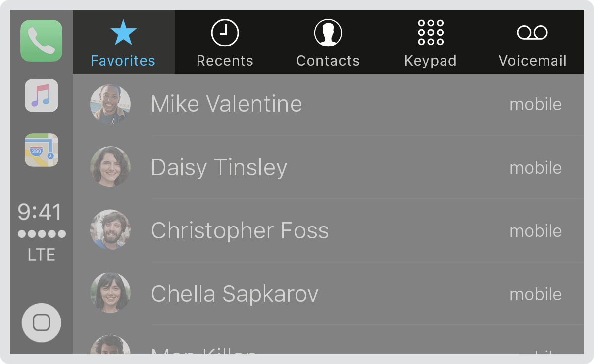The height and width of the screenshot is (364, 594).
Task: Select the Favorites star icon
Action: [x=123, y=33]
